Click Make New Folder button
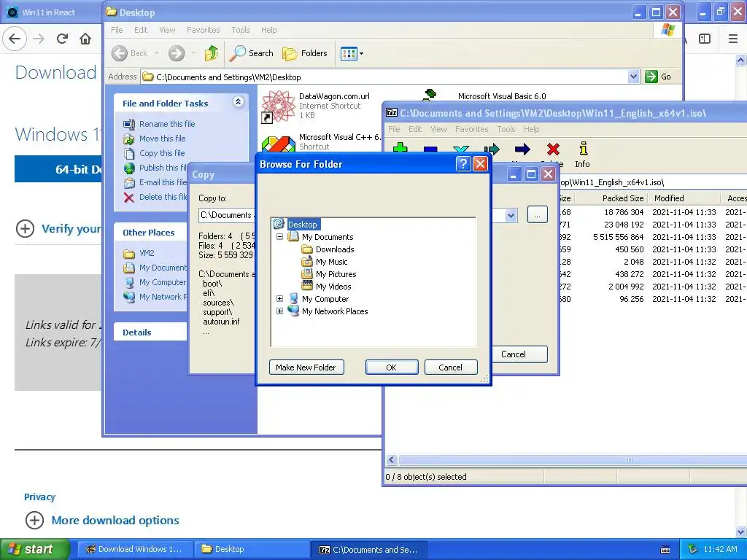This screenshot has width=747, height=560. pyautogui.click(x=306, y=367)
